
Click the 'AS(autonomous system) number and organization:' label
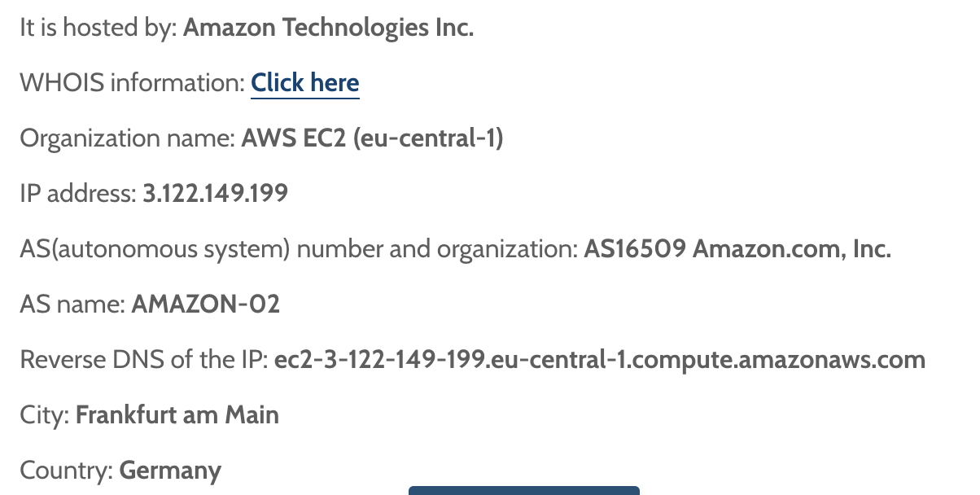click(x=299, y=249)
